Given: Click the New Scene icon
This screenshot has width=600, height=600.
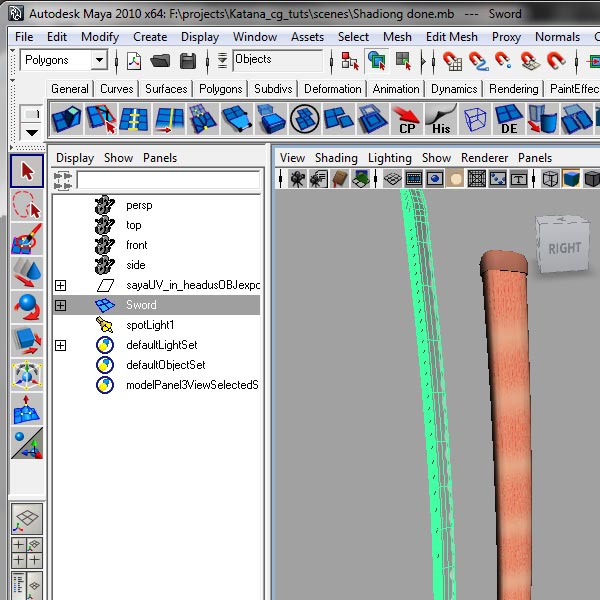Looking at the screenshot, I should coord(134,61).
